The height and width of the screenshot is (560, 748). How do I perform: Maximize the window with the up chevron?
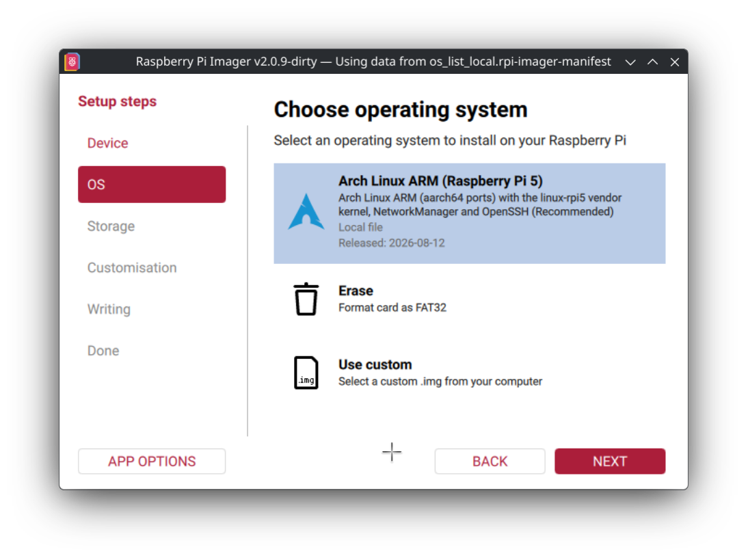click(x=652, y=62)
